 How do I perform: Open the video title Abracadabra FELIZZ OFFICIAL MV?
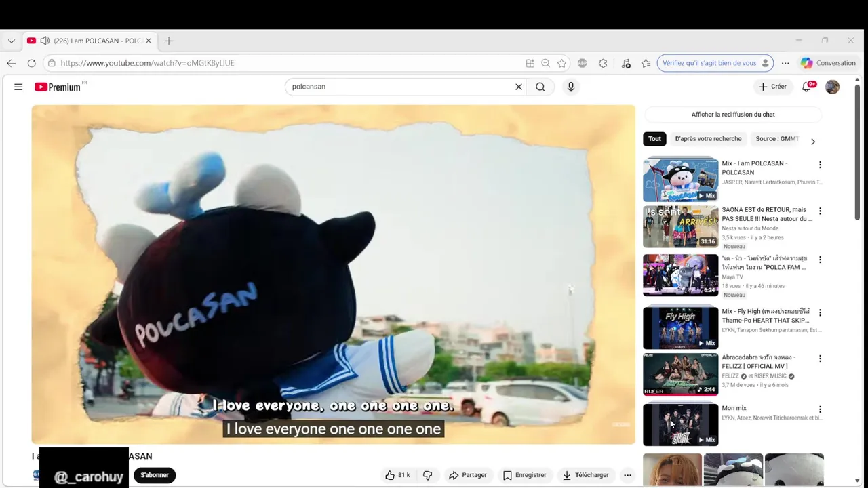point(758,362)
